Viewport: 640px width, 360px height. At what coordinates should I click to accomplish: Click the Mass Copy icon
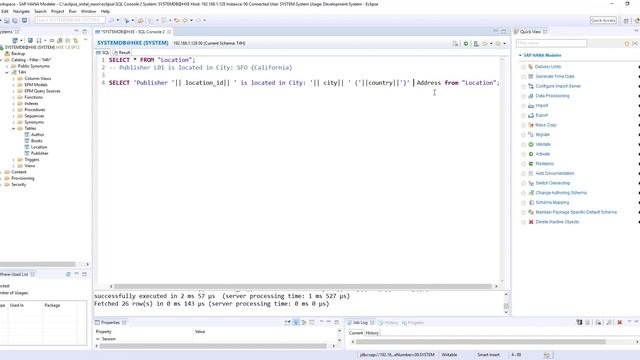tap(531, 125)
